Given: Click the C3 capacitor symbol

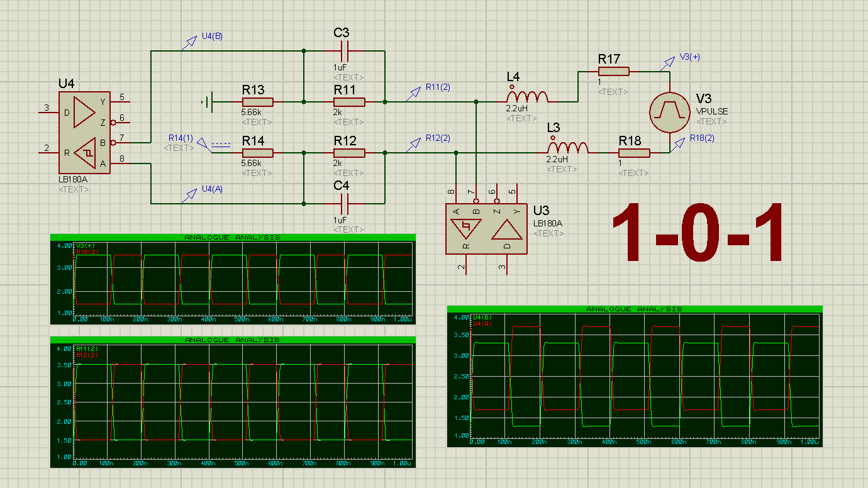Looking at the screenshot, I should [x=344, y=50].
